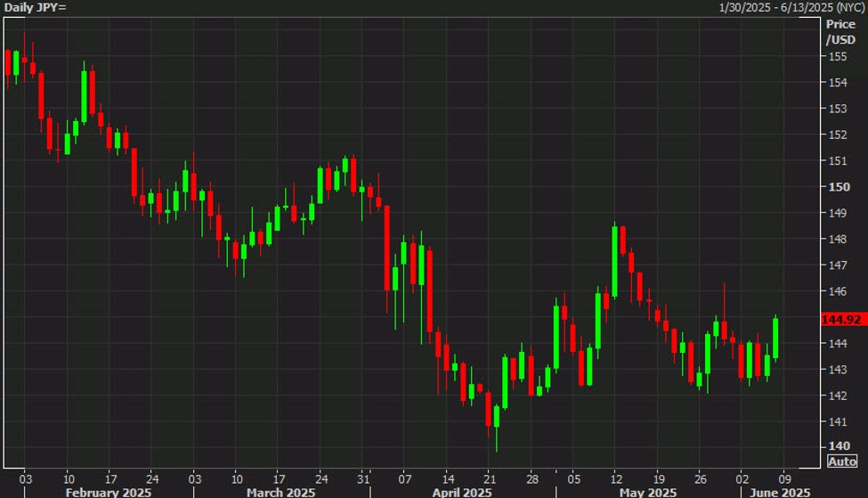
Task: Click the 09 date tick in June
Action: pos(783,477)
